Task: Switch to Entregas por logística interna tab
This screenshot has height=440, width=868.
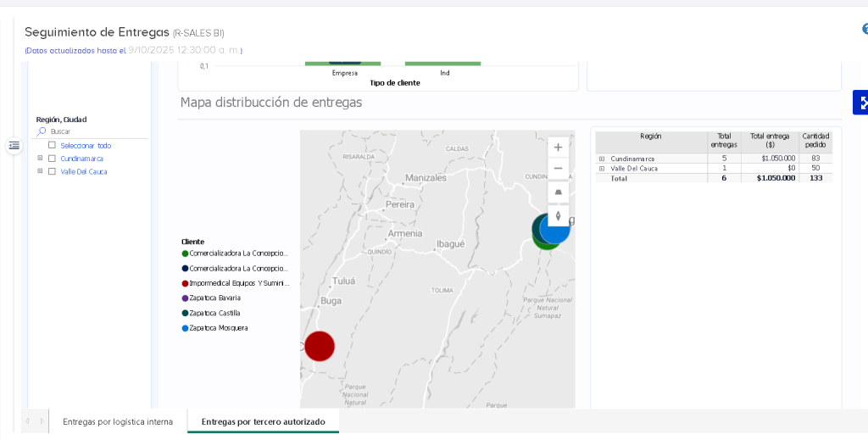Action: [x=118, y=421]
